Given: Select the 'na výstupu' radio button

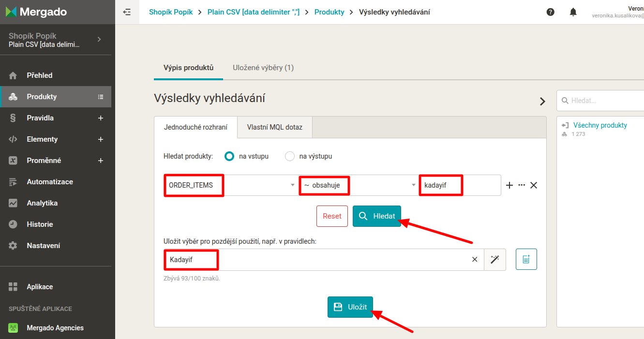Looking at the screenshot, I should pos(290,156).
